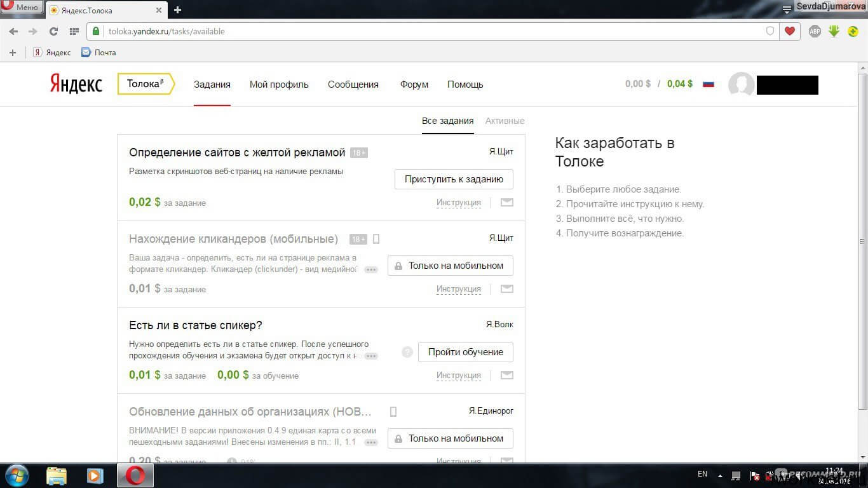Click the Opera taskbar icon
Screen dimensions: 868x488
click(x=135, y=475)
